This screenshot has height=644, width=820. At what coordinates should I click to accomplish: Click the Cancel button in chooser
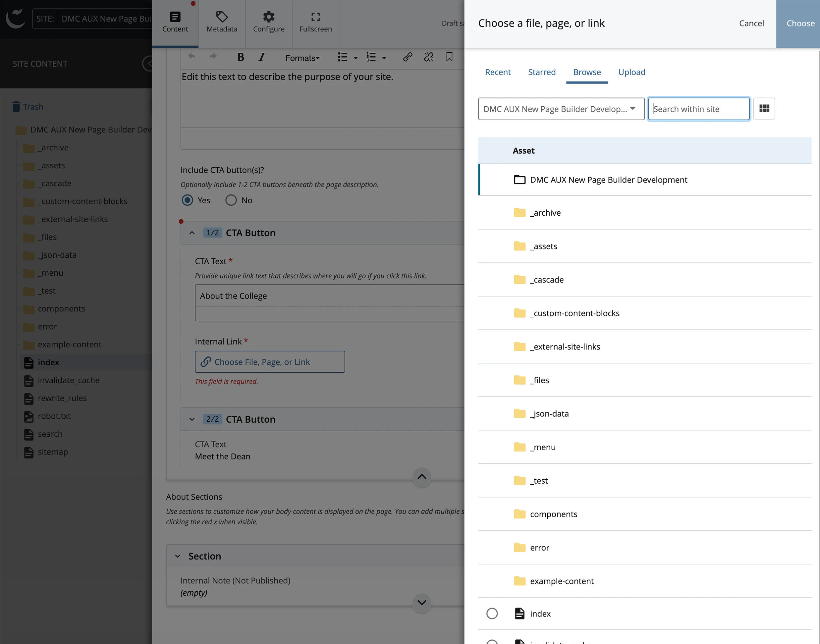(751, 24)
